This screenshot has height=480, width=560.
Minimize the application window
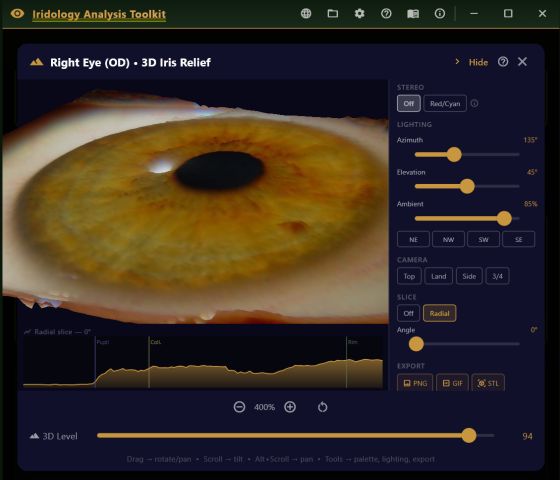point(474,14)
